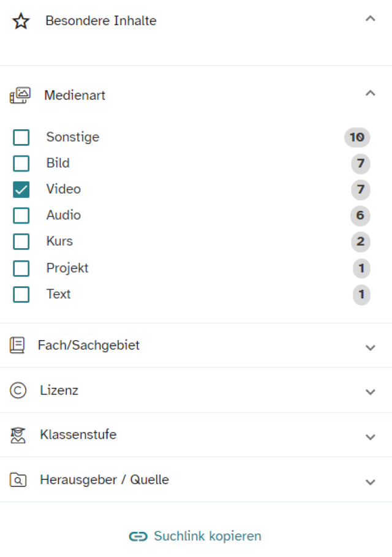Open the Klassenstufe filter heading
Image resolution: width=392 pixels, height=557 pixels.
point(78,434)
